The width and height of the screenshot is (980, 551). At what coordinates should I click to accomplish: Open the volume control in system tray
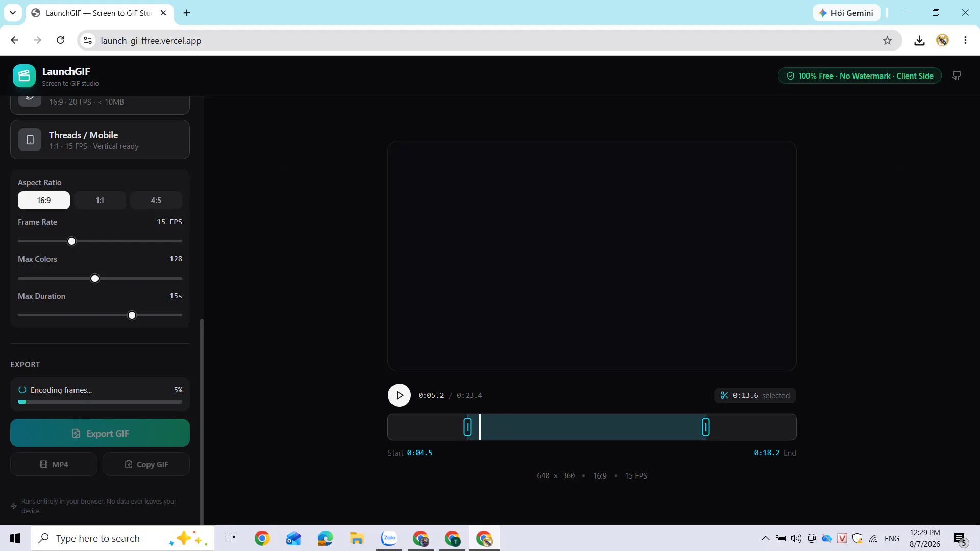(x=796, y=538)
